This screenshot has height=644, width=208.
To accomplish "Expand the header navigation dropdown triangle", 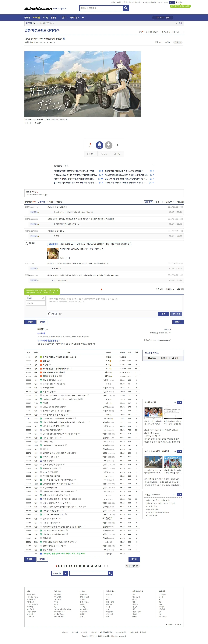I will click(x=83, y=18).
